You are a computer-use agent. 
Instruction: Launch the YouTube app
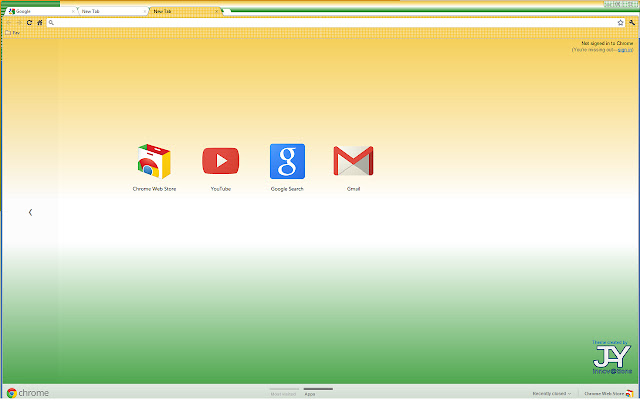coord(220,161)
